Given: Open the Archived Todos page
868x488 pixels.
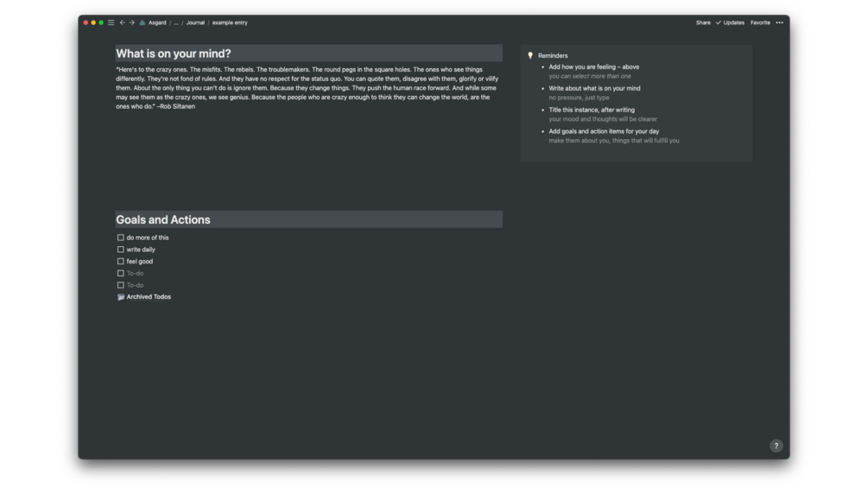Looking at the screenshot, I should (x=149, y=297).
